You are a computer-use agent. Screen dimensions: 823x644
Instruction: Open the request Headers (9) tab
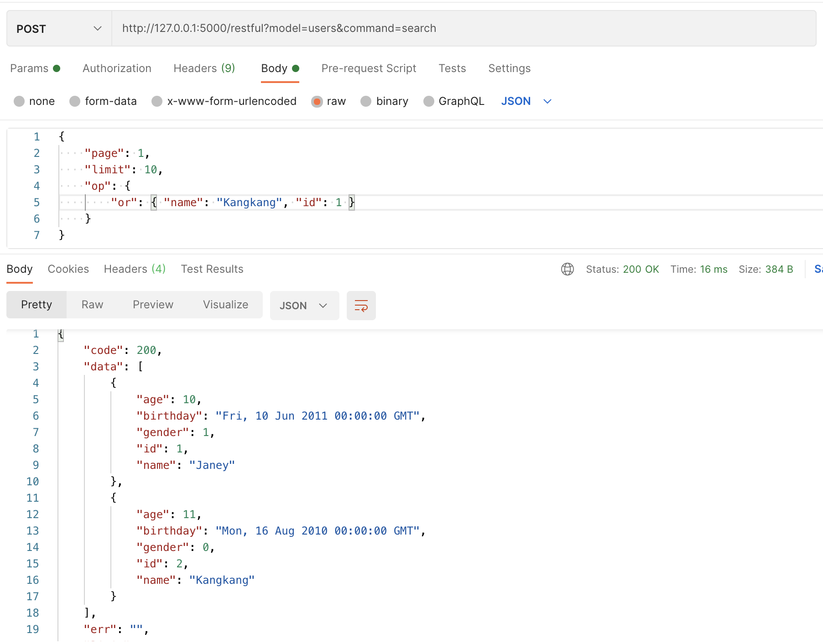[204, 68]
